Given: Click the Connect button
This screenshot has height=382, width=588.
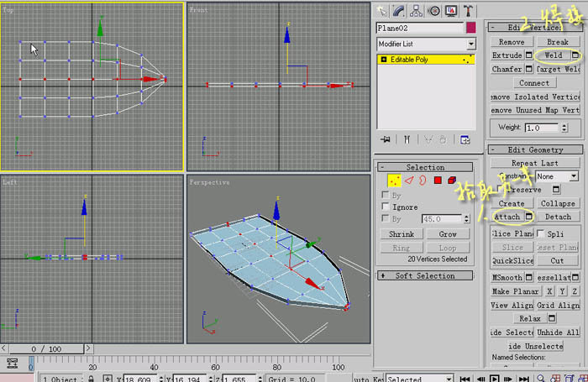Looking at the screenshot, I should [534, 83].
